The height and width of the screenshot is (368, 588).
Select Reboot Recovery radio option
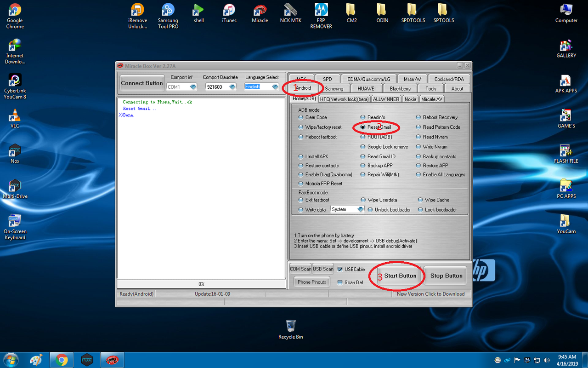click(x=436, y=117)
